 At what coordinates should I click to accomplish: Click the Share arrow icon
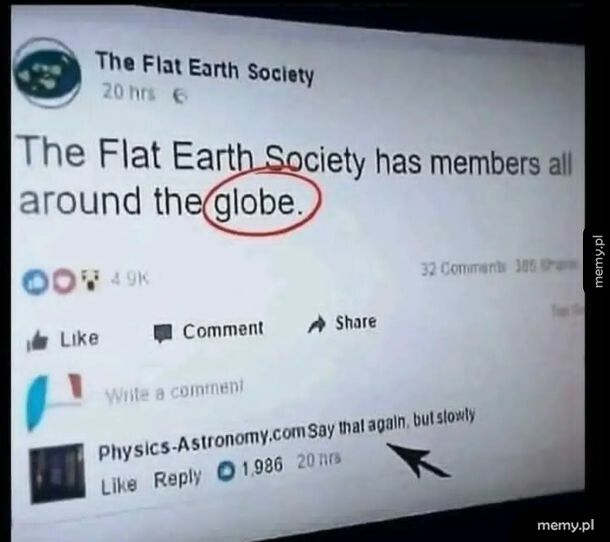316,326
